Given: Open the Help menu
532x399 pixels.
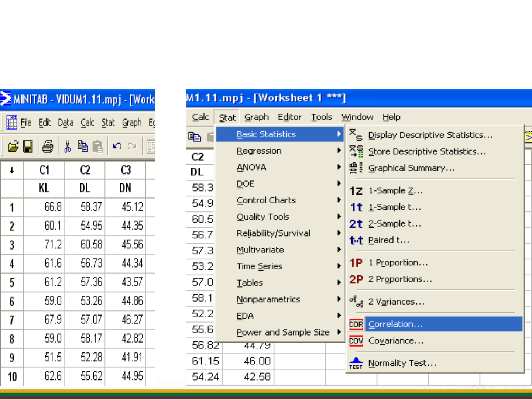Looking at the screenshot, I should [x=391, y=117].
